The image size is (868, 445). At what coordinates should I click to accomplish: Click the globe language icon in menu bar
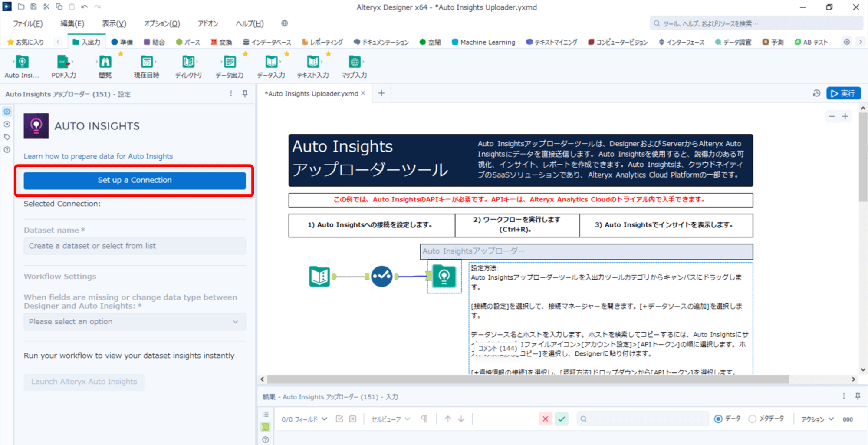284,23
